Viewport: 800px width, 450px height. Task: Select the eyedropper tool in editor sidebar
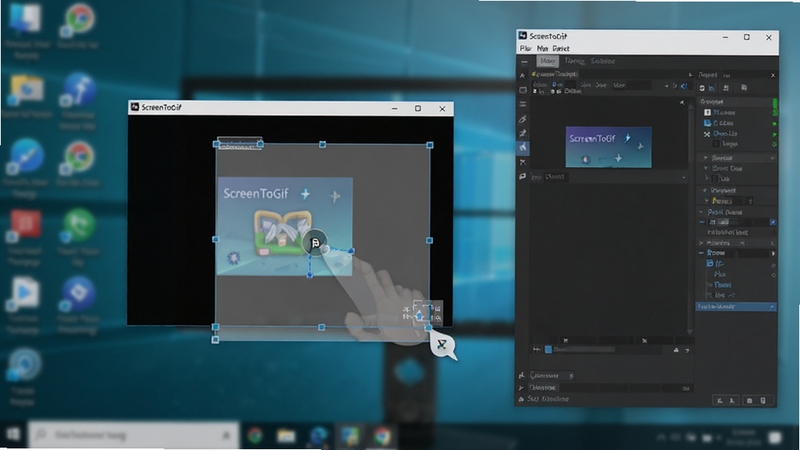point(523,133)
